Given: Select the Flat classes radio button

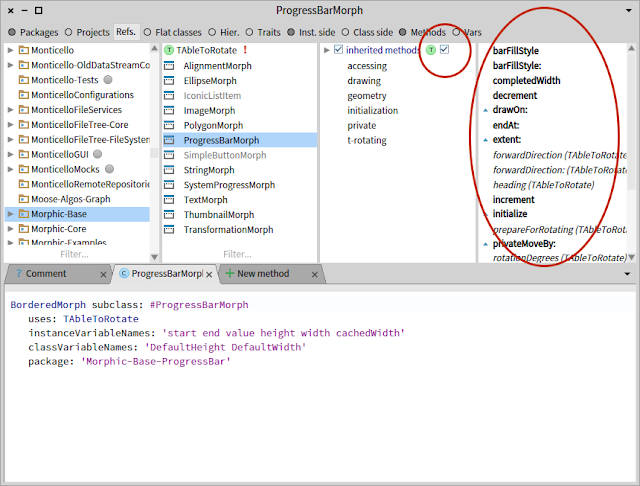Looking at the screenshot, I should click(147, 32).
